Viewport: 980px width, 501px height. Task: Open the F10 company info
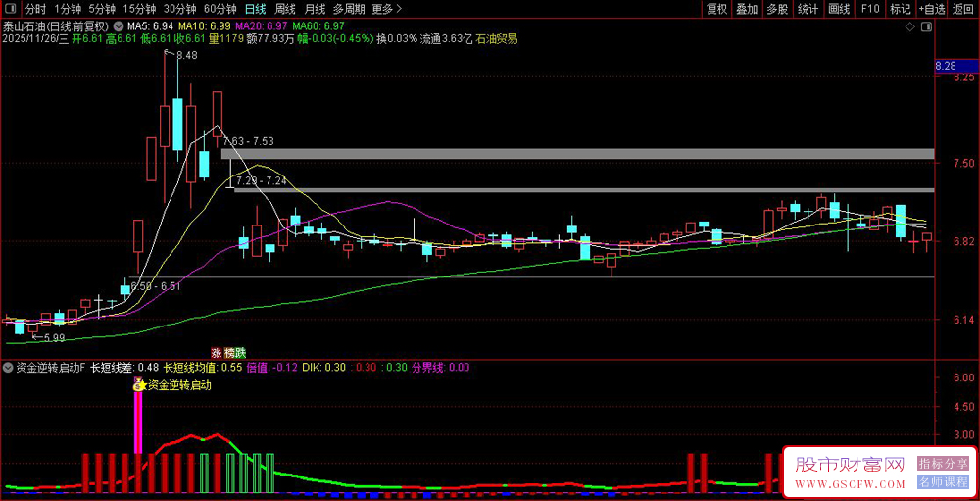[x=870, y=9]
